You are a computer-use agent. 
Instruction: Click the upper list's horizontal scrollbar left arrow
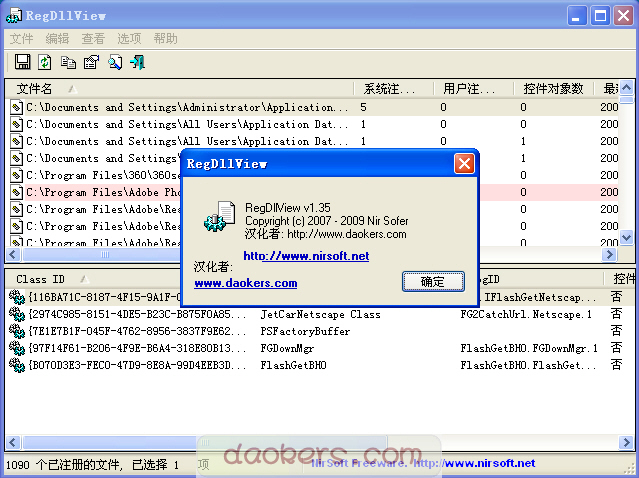tap(13, 255)
